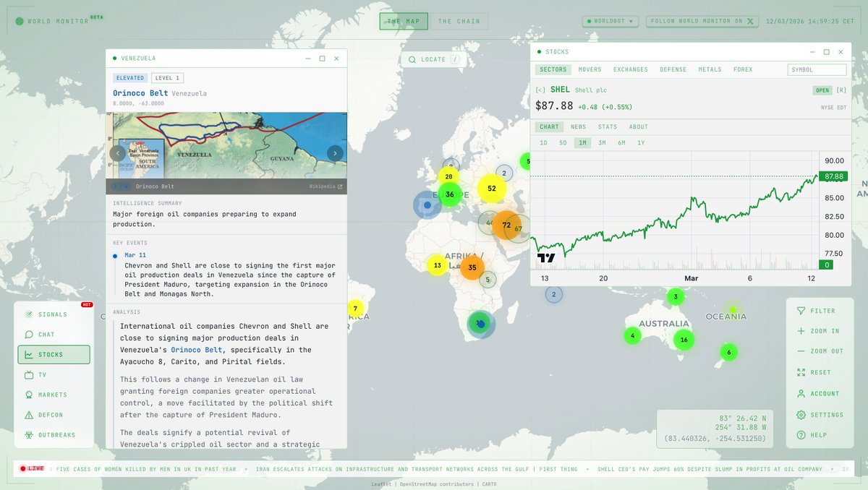This screenshot has width=868, height=490.
Task: Open the Stats tab for SHEL
Action: click(x=608, y=127)
